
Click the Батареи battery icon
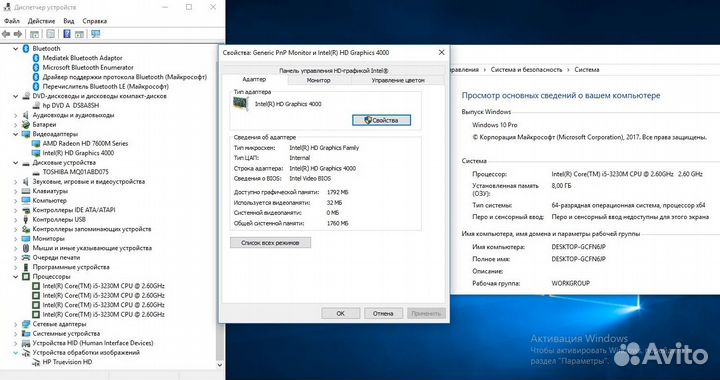pos(26,124)
